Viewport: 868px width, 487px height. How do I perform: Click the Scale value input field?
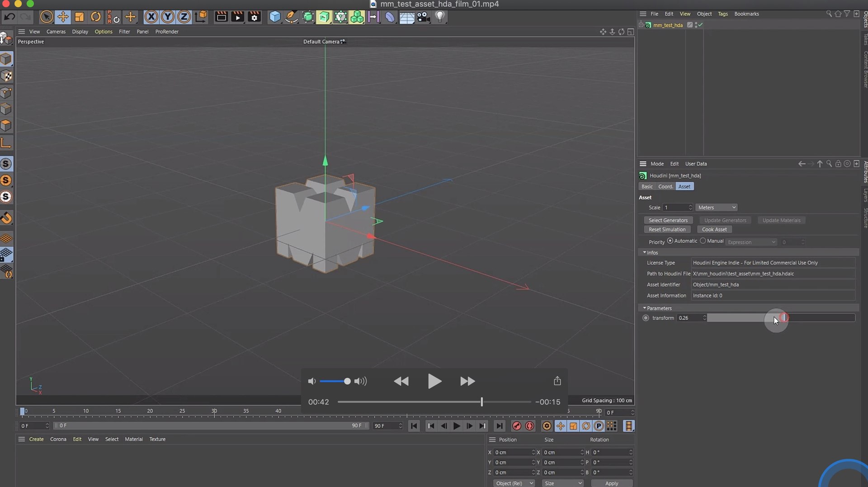[677, 208]
